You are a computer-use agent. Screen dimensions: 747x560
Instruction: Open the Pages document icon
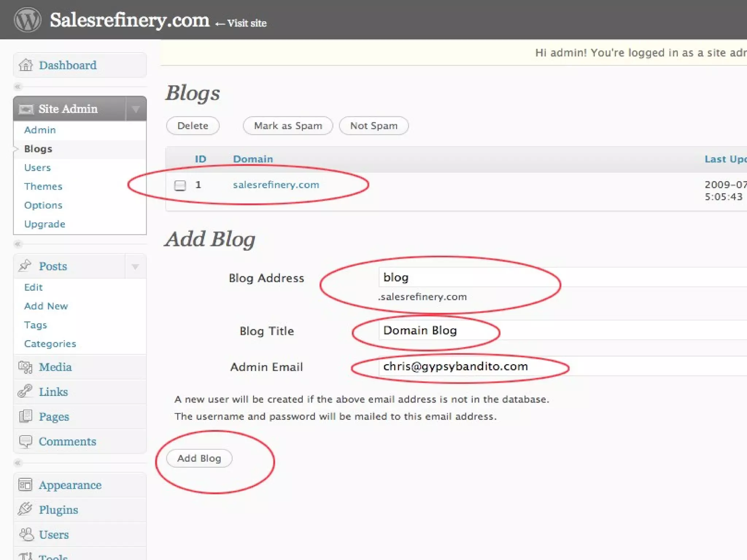click(x=25, y=416)
